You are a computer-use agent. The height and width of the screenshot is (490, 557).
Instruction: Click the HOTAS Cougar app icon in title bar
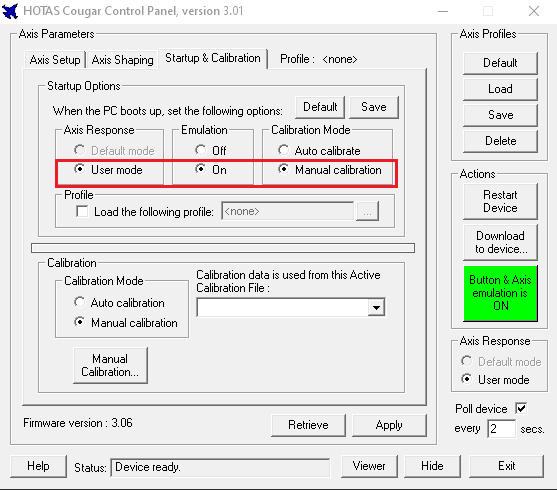point(10,11)
